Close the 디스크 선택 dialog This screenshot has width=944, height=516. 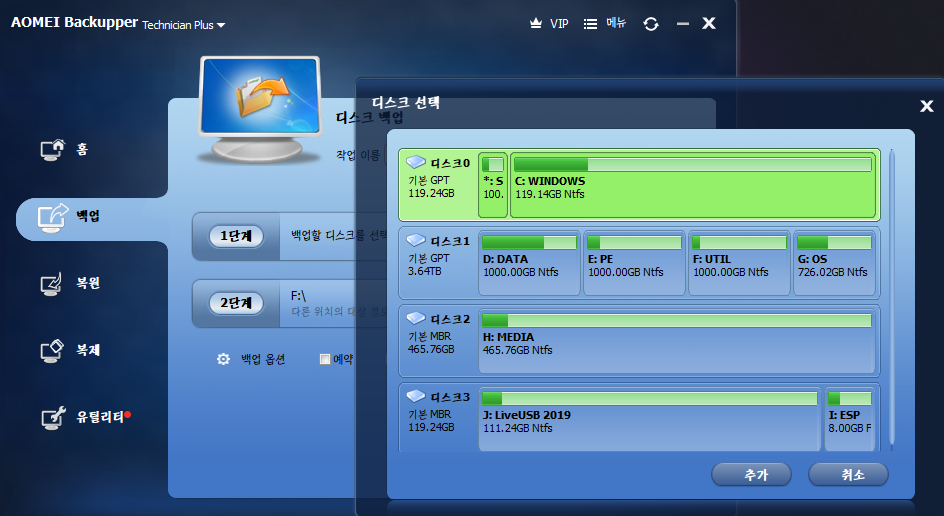click(927, 107)
